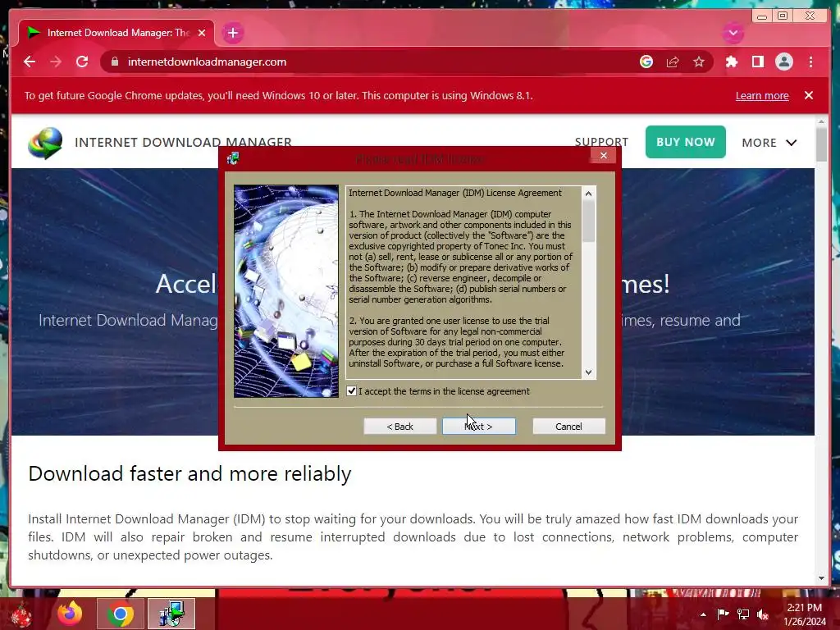Open network status tray icon
The height and width of the screenshot is (630, 840).
(743, 614)
